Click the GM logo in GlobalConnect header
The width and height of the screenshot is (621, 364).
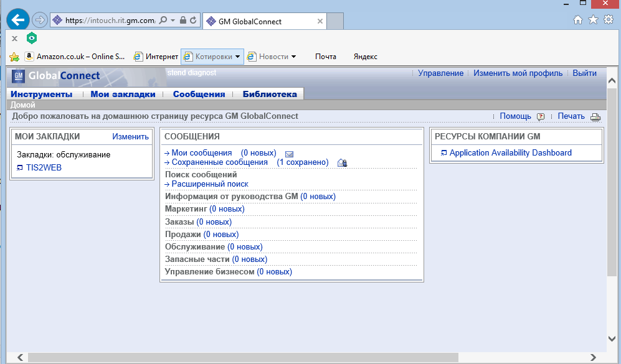(18, 76)
